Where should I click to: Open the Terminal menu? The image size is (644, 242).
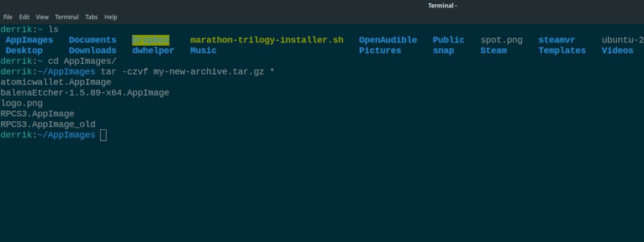pyautogui.click(x=67, y=17)
